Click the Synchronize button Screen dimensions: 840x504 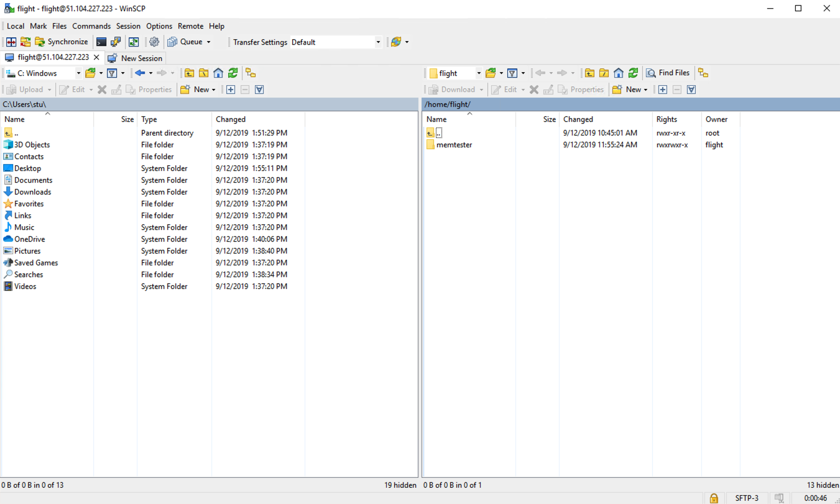coord(62,42)
